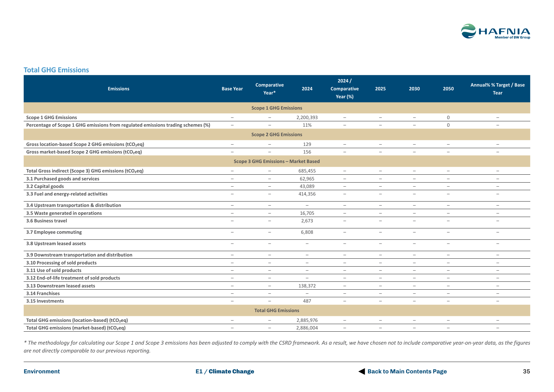Click the Business travel value 2,673
554x392 pixels.
[307, 221]
